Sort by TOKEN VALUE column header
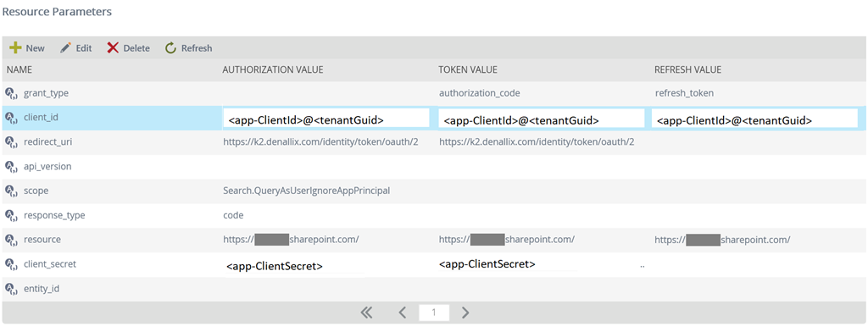Image resolution: width=868 pixels, height=332 pixels. 468,69
